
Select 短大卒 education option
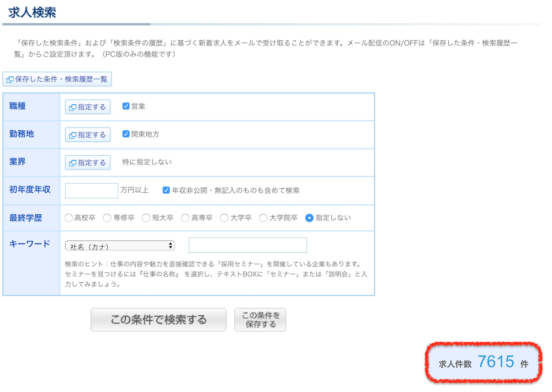(146, 218)
